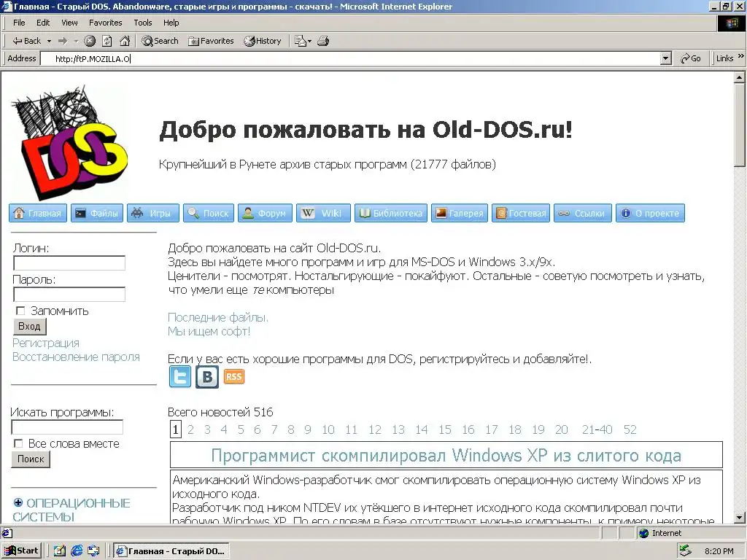Open the Игры navigation tab

(x=153, y=213)
